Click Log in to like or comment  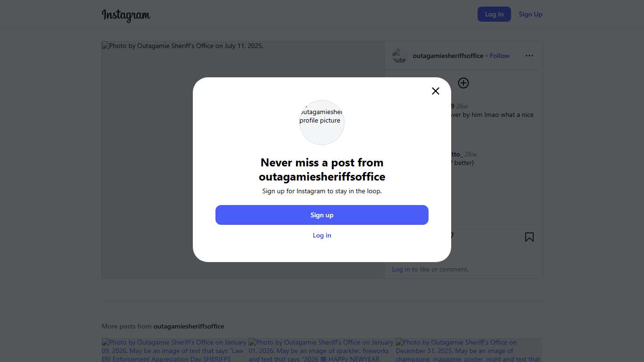(x=401, y=269)
